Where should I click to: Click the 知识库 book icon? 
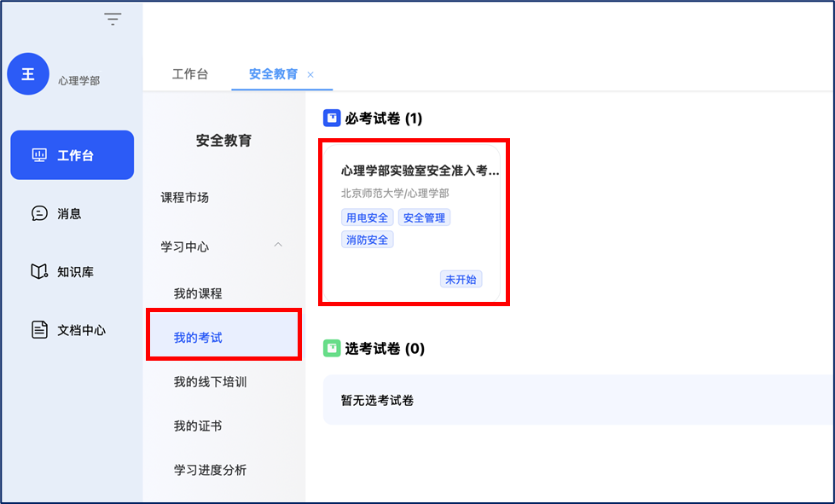click(39, 272)
